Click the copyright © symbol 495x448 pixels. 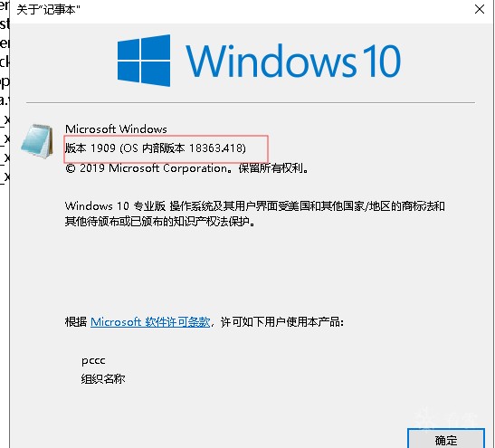coord(70,168)
